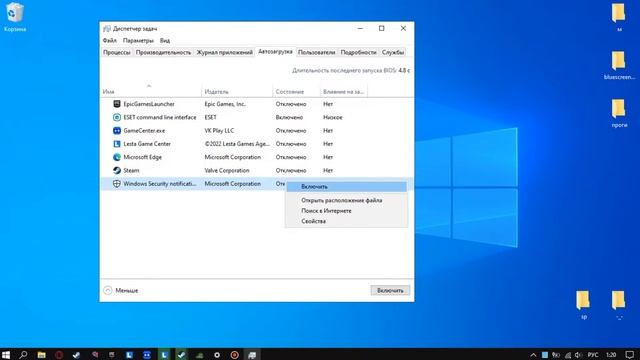Click the 1:20 taskbar clock
This screenshot has width=640, height=360.
click(x=611, y=355)
